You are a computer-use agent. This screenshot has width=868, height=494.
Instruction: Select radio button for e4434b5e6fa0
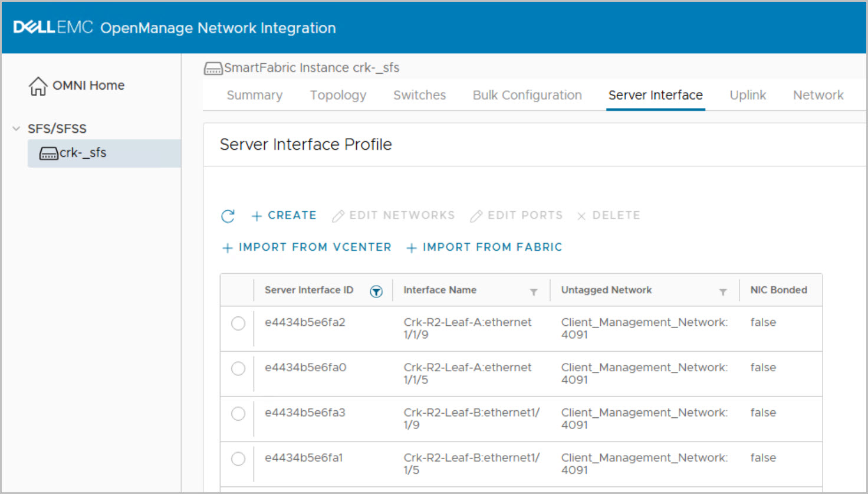pyautogui.click(x=238, y=368)
